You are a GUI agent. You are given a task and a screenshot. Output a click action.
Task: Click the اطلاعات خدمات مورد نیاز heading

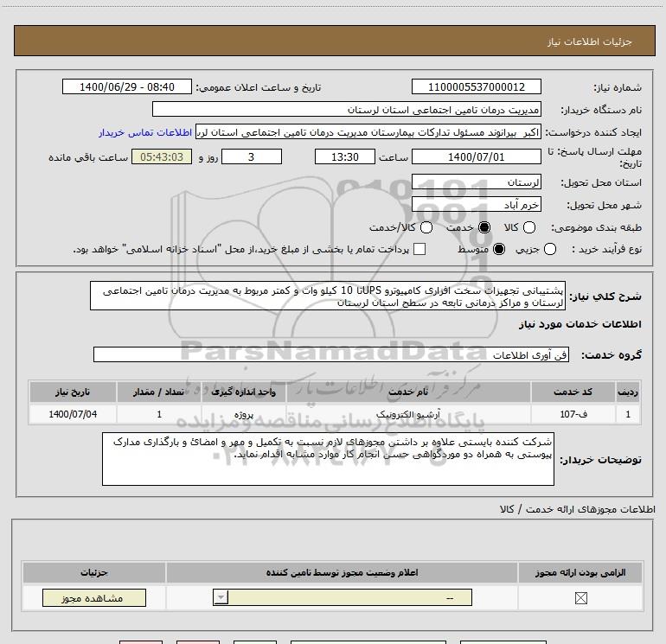[580, 324]
